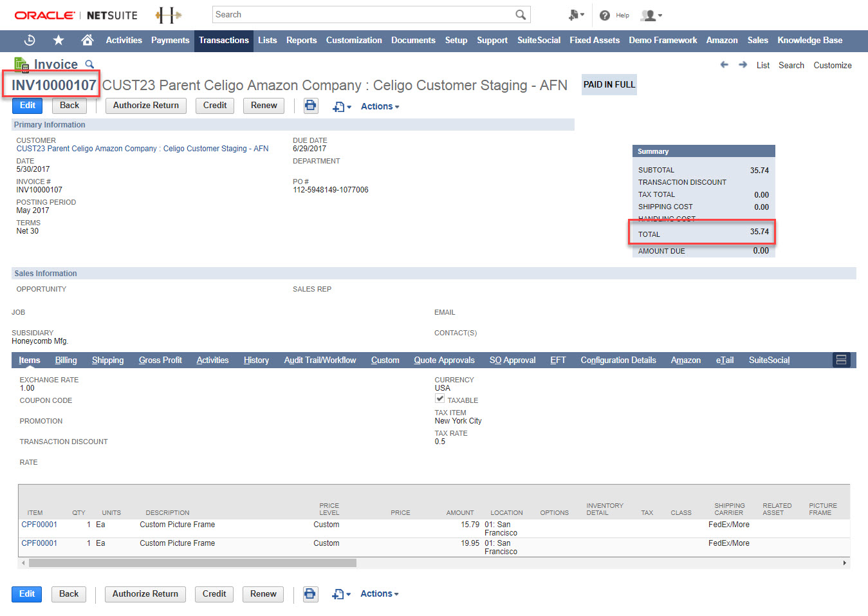Open the CPF00001 item with amount 19.95
868x616 pixels.
coord(39,543)
